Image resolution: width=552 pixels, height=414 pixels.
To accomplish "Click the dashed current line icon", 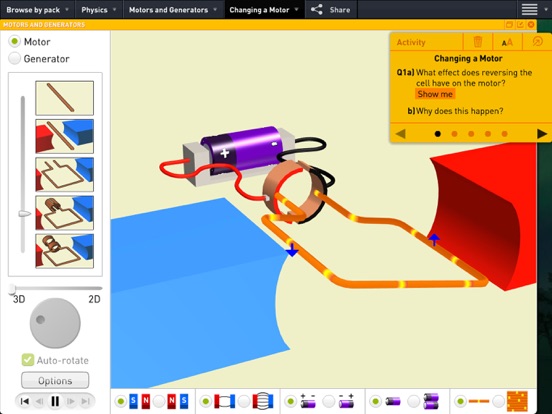I will pyautogui.click(x=479, y=401).
